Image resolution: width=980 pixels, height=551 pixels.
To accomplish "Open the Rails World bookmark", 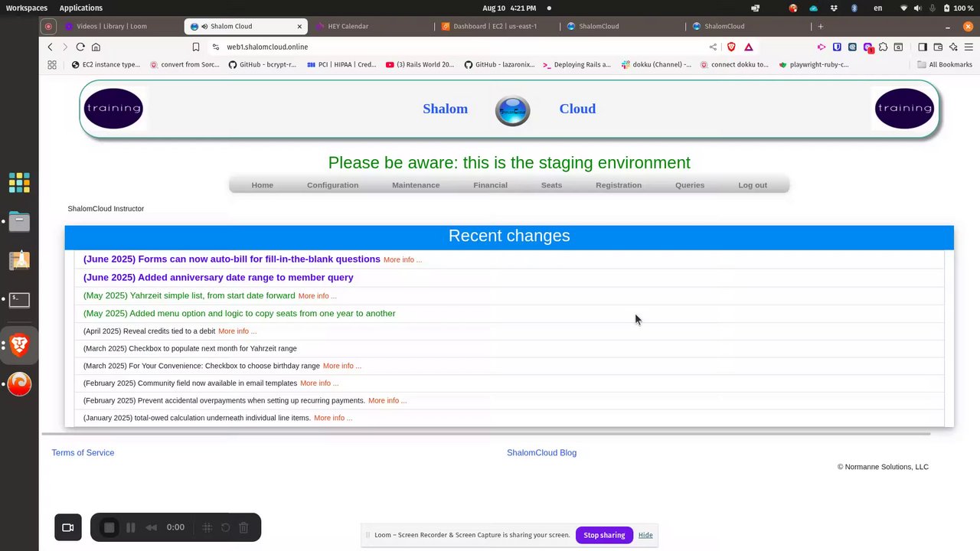I will 420,65.
